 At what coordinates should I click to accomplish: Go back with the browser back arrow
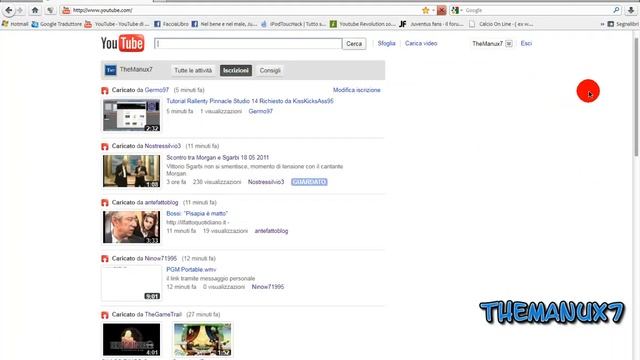pyautogui.click(x=9, y=10)
